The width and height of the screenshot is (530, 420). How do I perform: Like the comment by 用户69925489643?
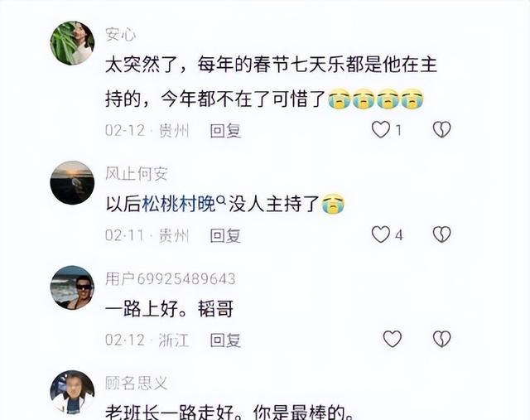392,339
